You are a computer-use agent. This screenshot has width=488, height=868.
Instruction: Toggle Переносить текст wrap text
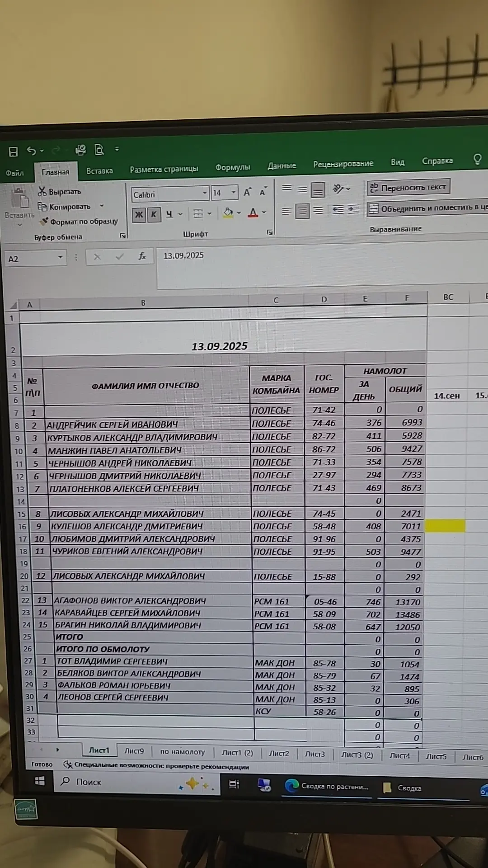[x=408, y=187]
